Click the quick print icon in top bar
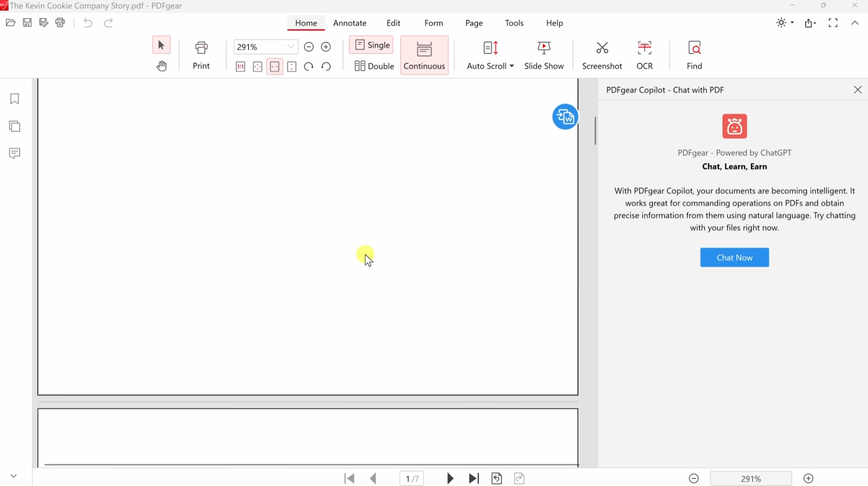 60,23
